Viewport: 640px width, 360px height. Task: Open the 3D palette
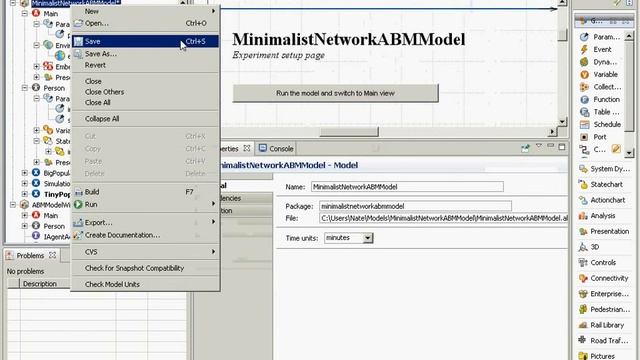click(589, 247)
